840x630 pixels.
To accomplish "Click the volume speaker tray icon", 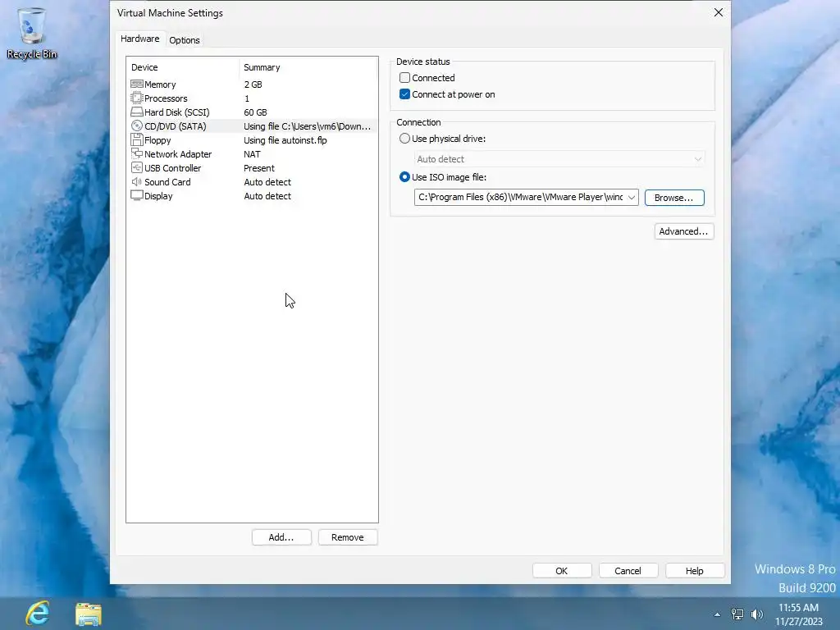I will tap(757, 614).
